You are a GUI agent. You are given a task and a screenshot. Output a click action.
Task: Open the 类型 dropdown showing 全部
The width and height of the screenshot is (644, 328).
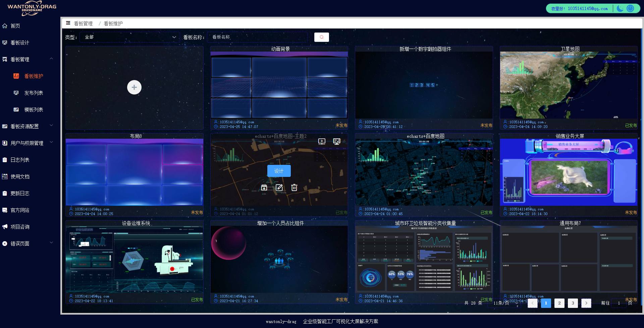[x=130, y=37]
